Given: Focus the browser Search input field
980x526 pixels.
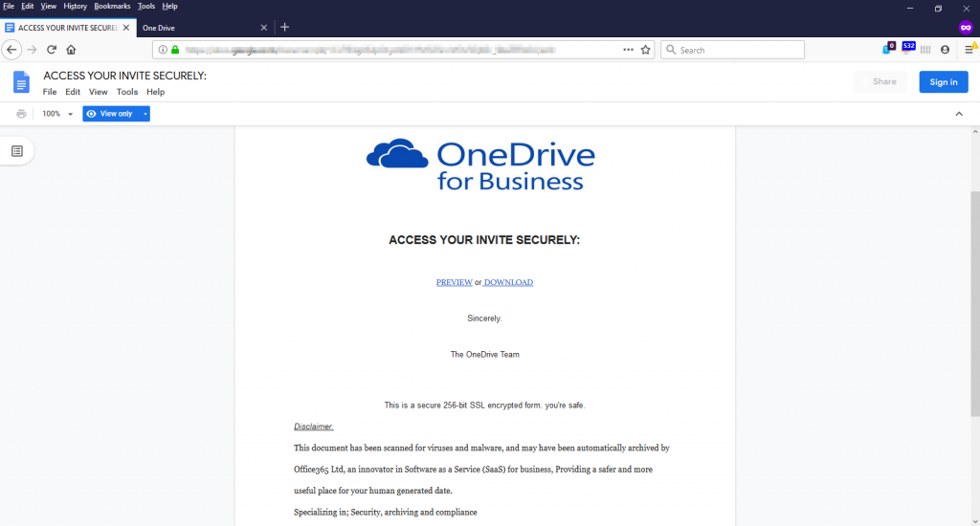Looking at the screenshot, I should point(732,50).
